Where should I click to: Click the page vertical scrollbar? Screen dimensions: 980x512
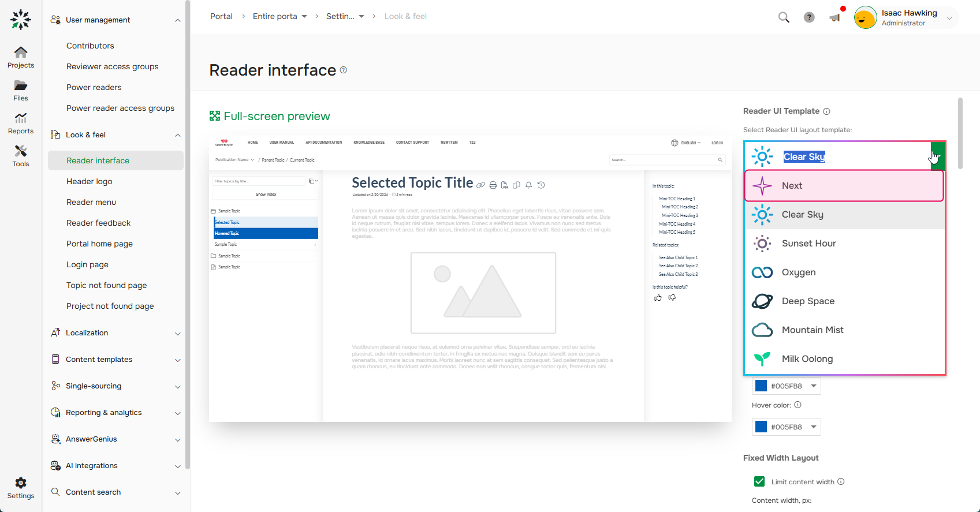click(960, 133)
